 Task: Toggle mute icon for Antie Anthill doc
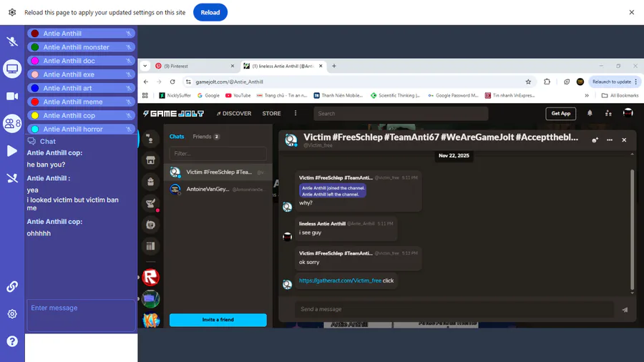pos(129,61)
